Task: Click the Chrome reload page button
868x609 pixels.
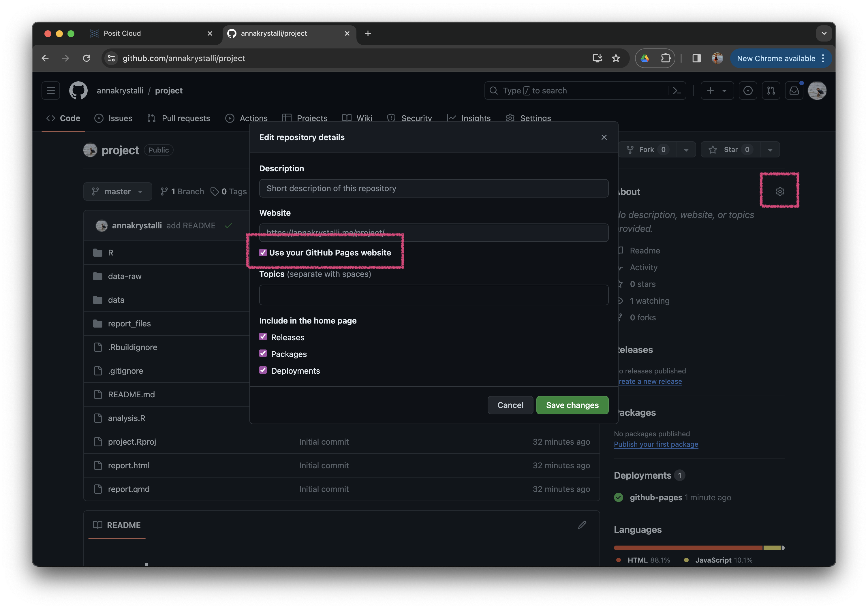Action: click(87, 58)
